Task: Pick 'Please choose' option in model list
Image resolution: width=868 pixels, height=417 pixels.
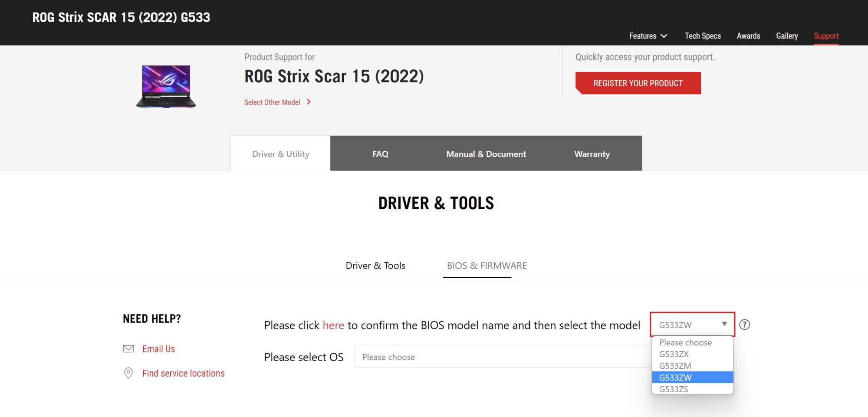Action: (x=693, y=342)
